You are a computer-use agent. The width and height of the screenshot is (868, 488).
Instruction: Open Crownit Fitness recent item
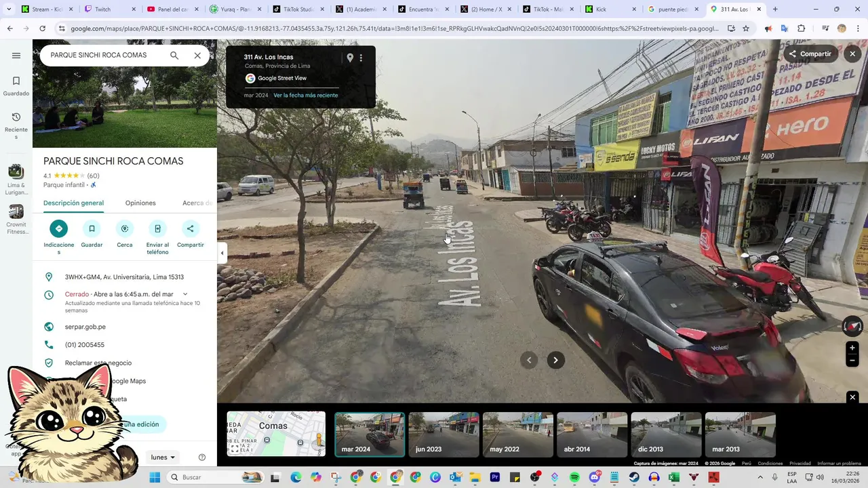tap(16, 220)
